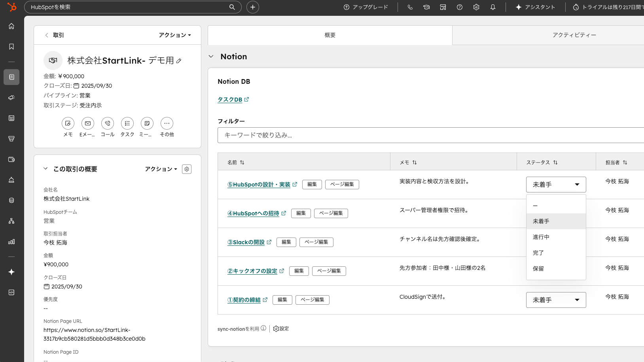Collapse the deal summary section
Viewport: 644px width, 362px height.
click(x=45, y=169)
